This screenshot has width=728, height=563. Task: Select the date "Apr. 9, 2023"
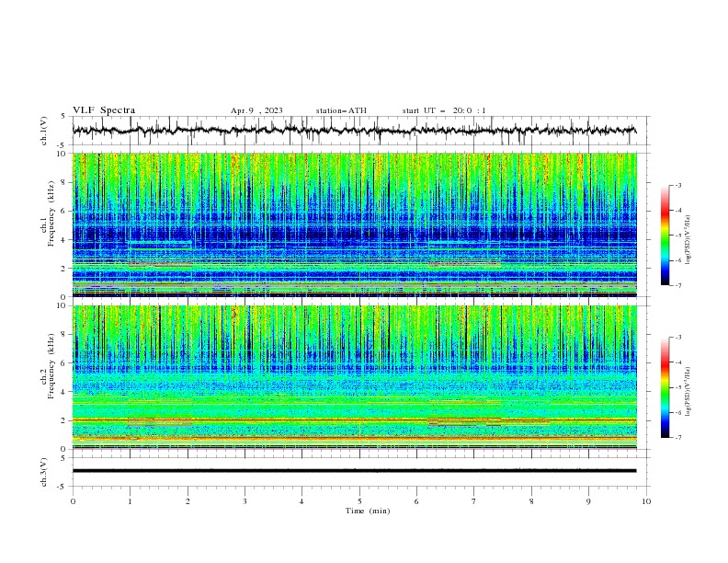pos(256,110)
